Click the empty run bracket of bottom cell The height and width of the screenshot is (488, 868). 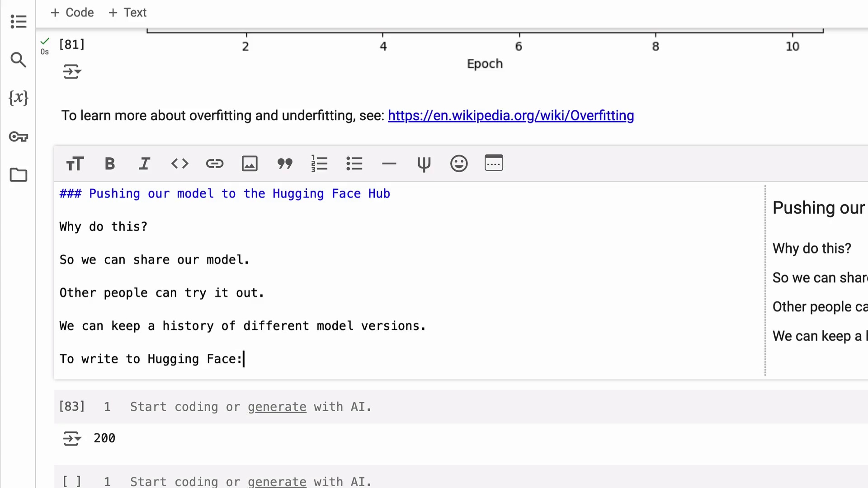72,482
